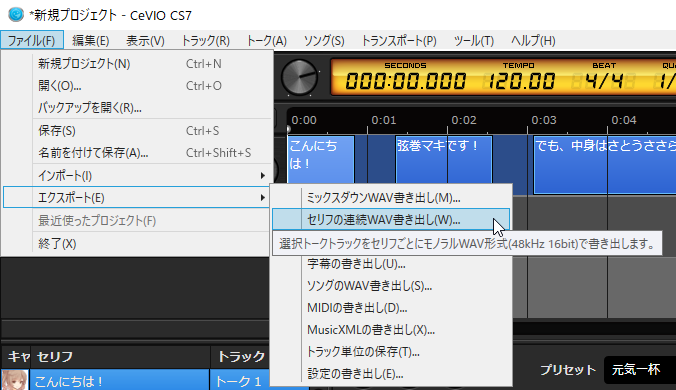Expand the インポート(I) submenu
Viewport: 676px width, 390px height.
137,175
